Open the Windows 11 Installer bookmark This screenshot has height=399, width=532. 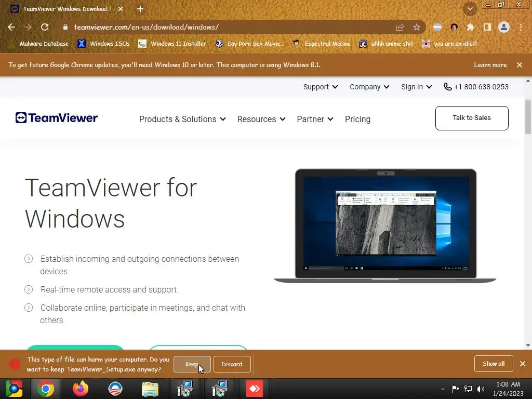[x=172, y=44]
